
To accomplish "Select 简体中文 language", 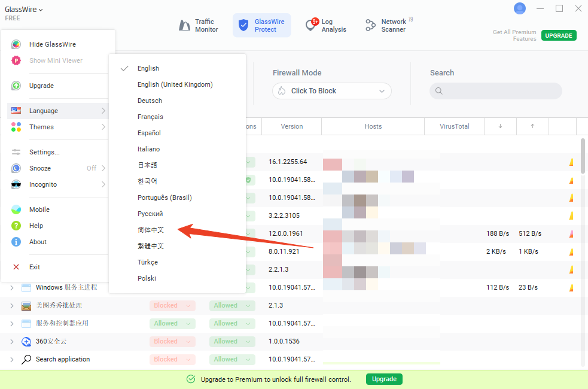I will [x=151, y=230].
